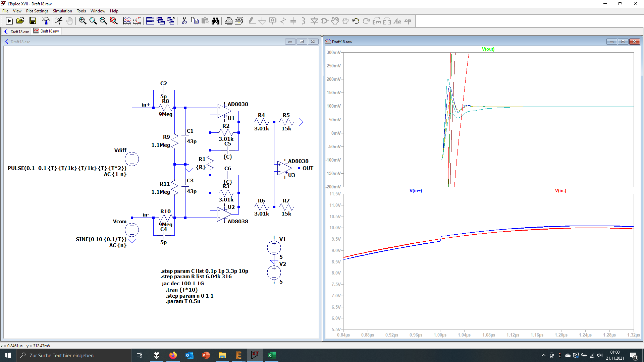644x362 pixels.
Task: Zoom to full extents with the crossed magnifier icon
Action: coord(114,21)
